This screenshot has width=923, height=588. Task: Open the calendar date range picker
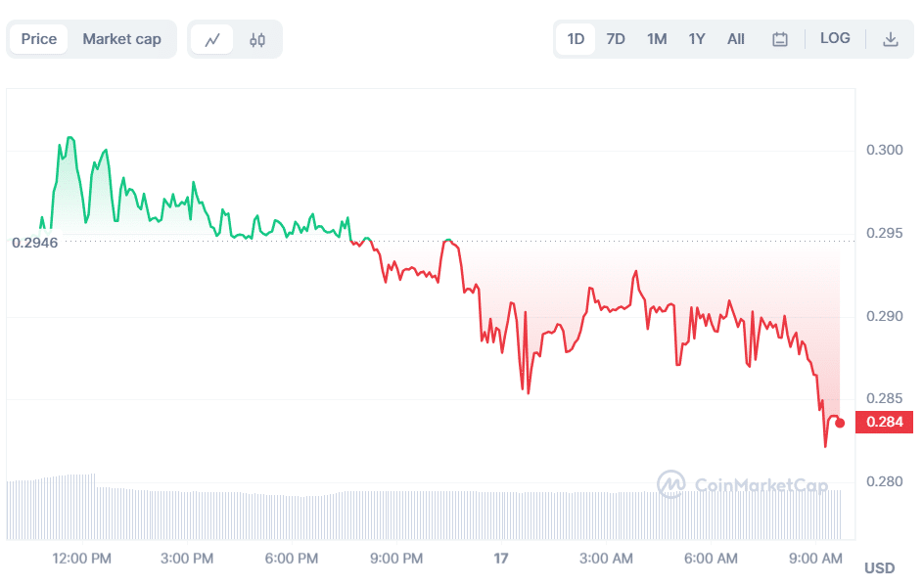click(x=780, y=39)
